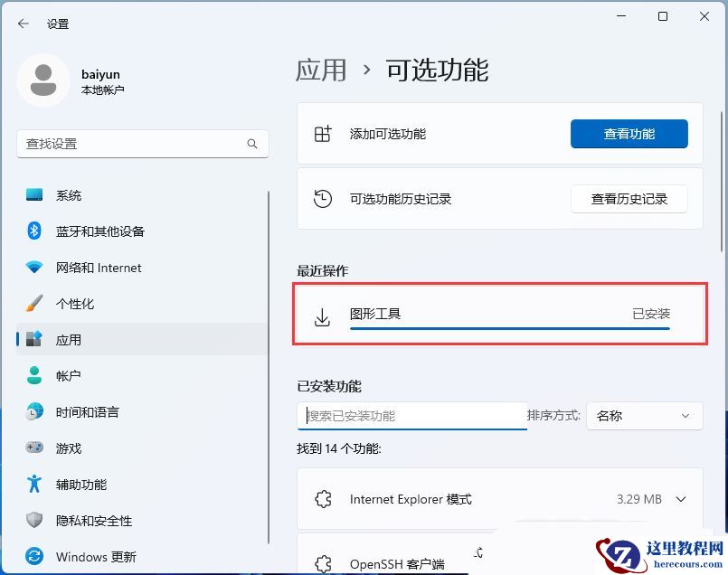Open the 排序方式 名称 dropdown
The height and width of the screenshot is (575, 728).
[644, 416]
